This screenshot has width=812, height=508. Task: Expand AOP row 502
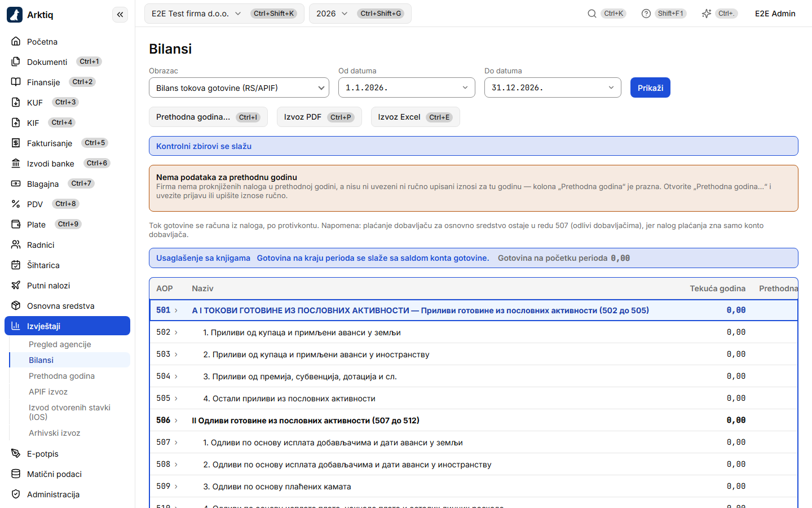[x=176, y=332]
